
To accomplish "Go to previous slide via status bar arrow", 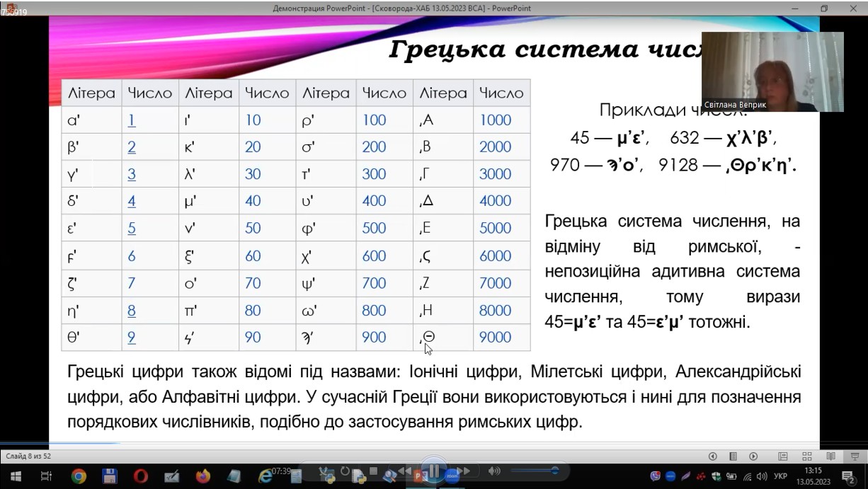I will tap(713, 456).
